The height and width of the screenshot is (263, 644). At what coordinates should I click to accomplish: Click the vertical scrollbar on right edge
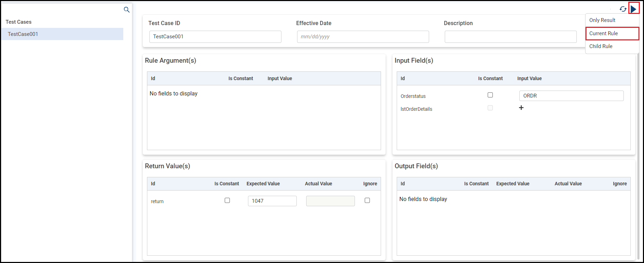[x=638, y=157]
